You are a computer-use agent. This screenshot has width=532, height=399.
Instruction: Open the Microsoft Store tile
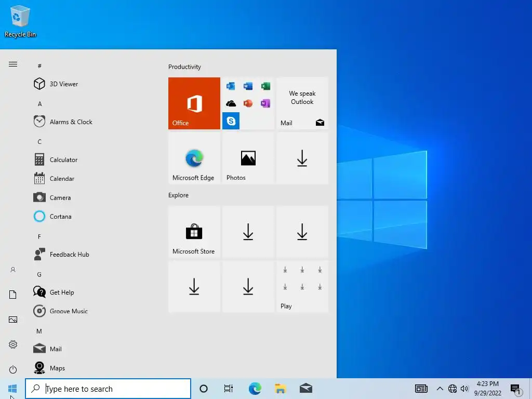pos(194,232)
